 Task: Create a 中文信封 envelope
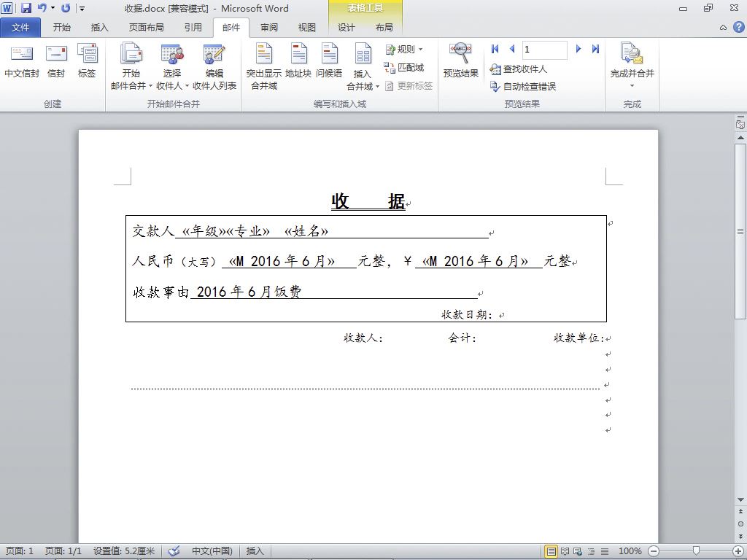(x=22, y=61)
